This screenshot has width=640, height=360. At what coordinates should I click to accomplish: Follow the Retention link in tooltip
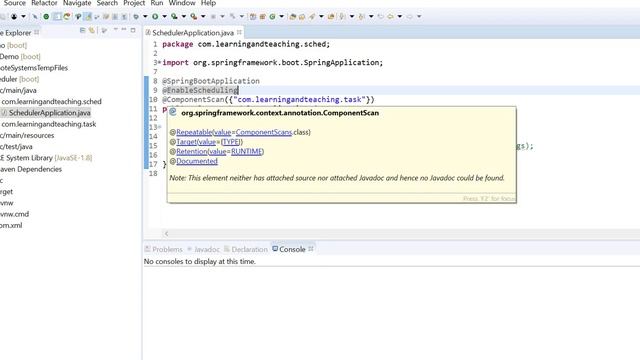192,151
